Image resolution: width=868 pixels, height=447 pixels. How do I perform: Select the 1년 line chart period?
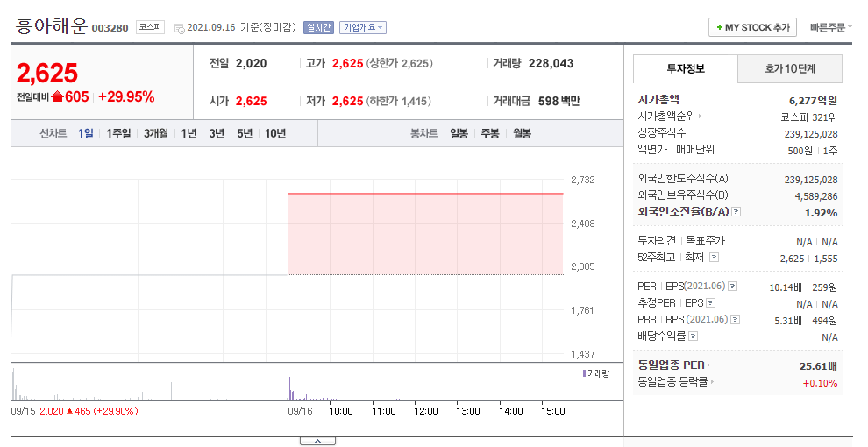coord(189,133)
